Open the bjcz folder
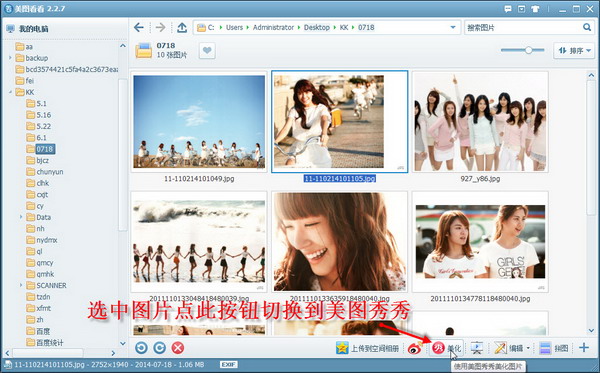Screen dimensions: 600x373 point(38,160)
